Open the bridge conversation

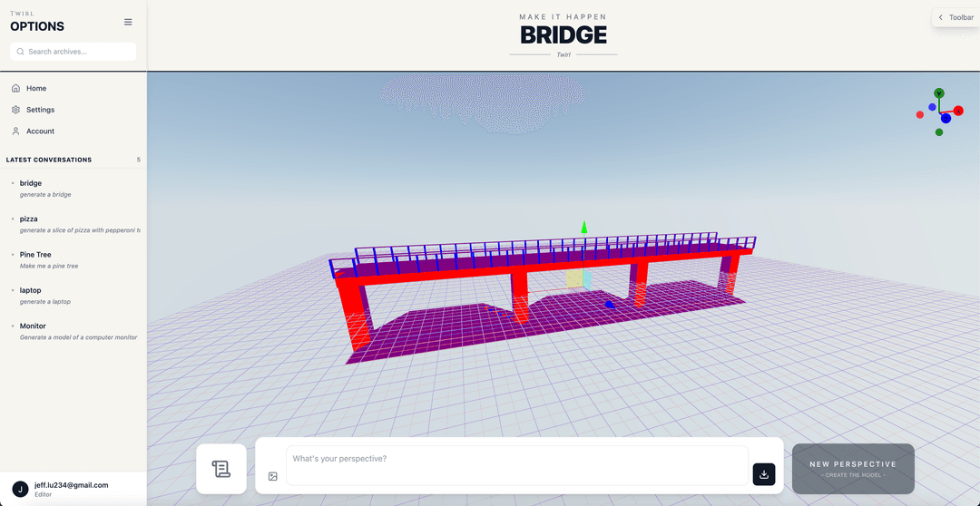[x=31, y=183]
